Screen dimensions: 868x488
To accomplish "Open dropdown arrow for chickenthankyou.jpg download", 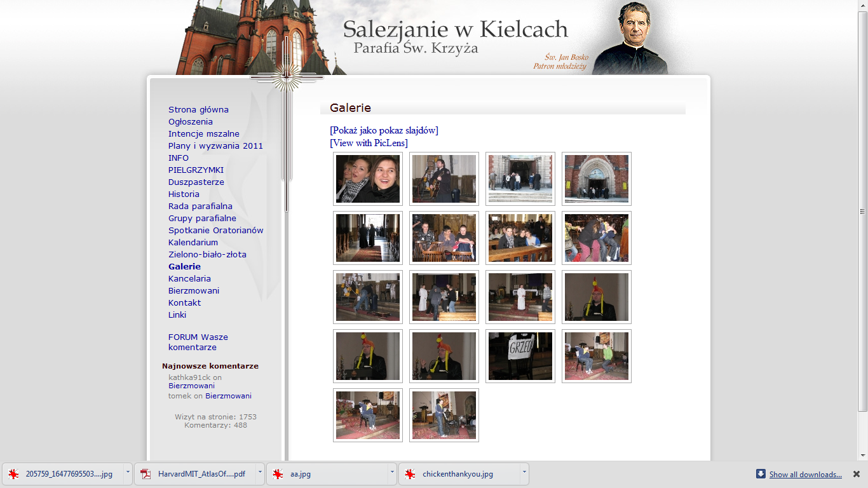I will pos(524,472).
